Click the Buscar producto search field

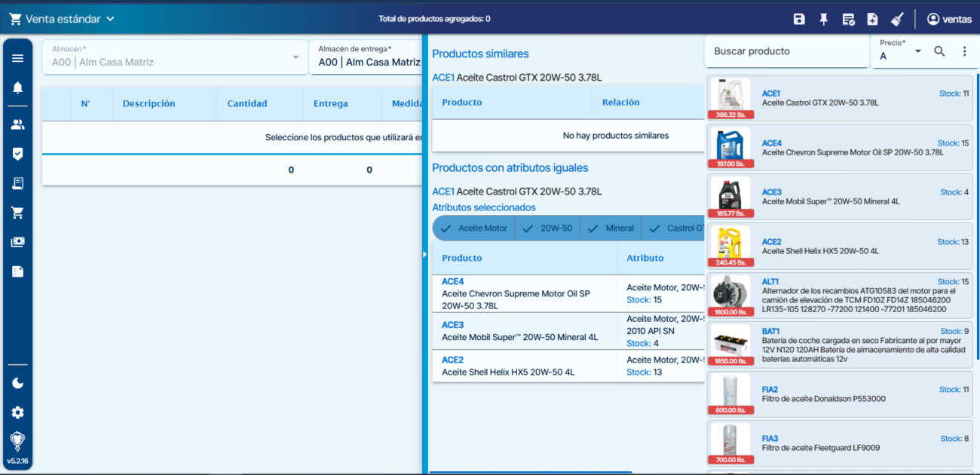click(787, 51)
